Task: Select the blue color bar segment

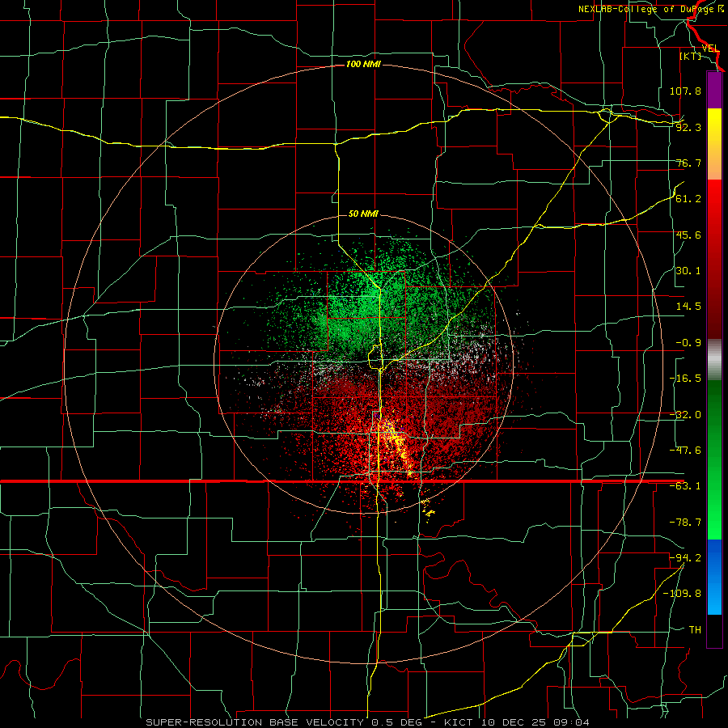Action: click(x=714, y=577)
